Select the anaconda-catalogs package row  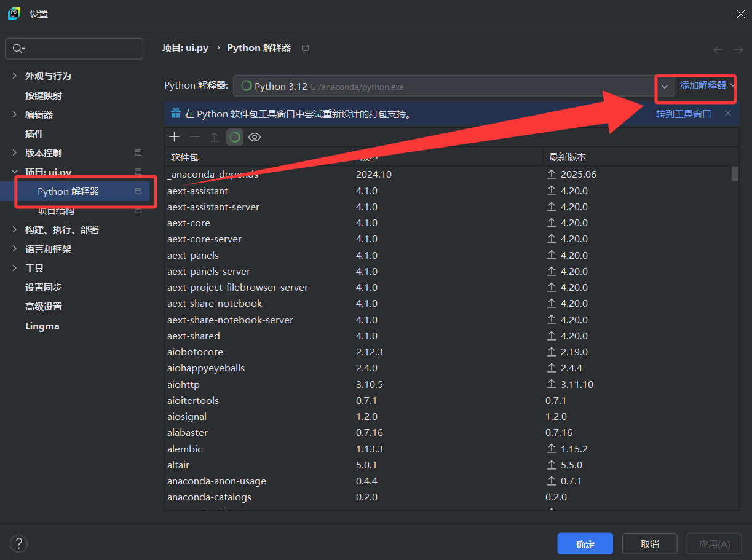tap(448, 497)
